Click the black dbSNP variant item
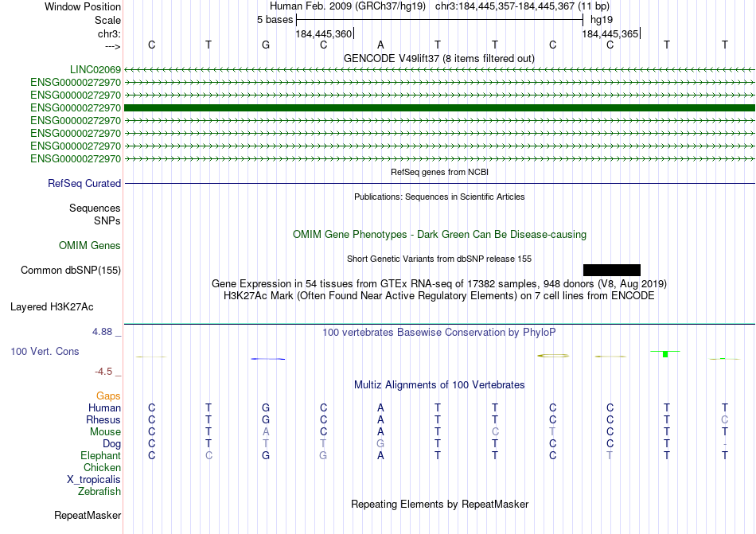The image size is (756, 534). point(612,270)
